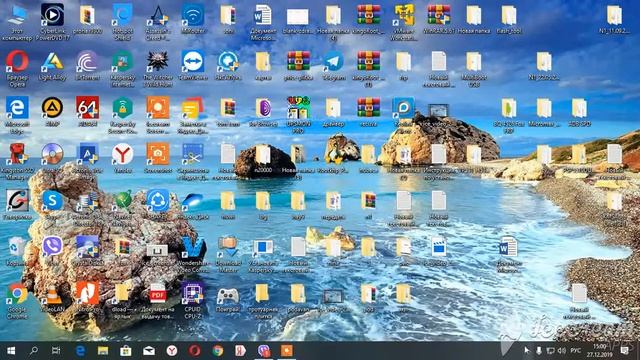This screenshot has width=640, height=360.
Task: Open the PDF document 'Документ на выдачу'
Action: (x=158, y=301)
